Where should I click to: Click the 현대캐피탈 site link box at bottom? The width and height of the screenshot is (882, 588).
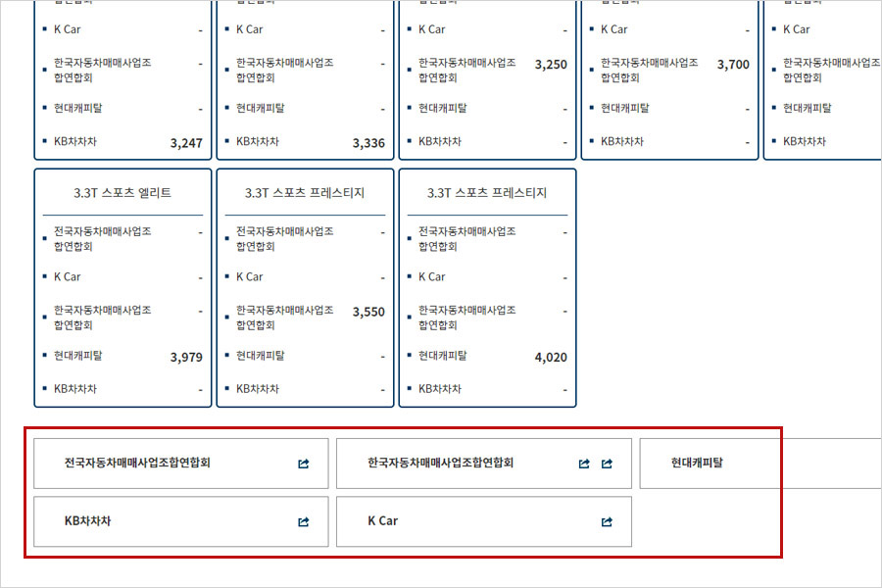[760, 464]
